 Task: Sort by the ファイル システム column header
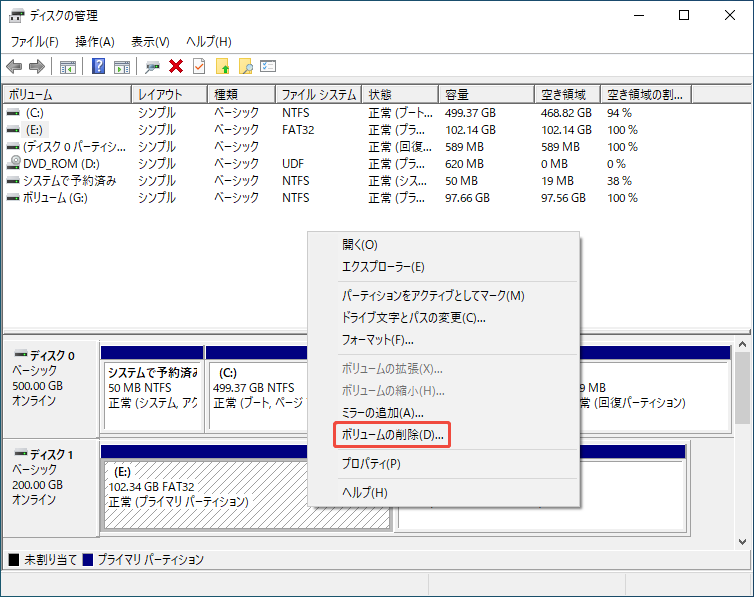pyautogui.click(x=319, y=95)
